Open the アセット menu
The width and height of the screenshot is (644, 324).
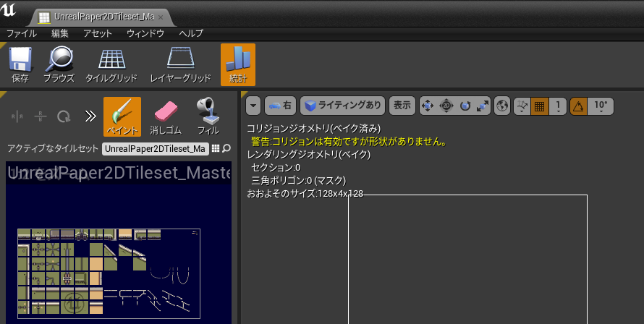coord(98,34)
